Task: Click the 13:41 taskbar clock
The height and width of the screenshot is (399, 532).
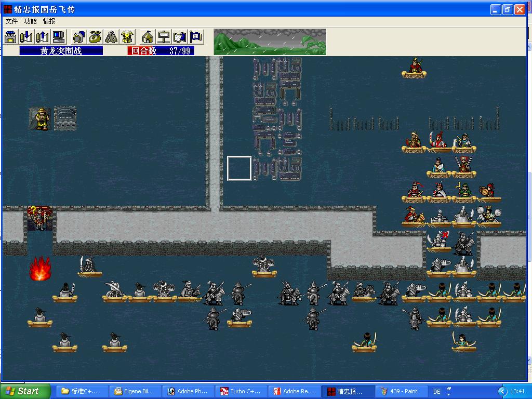Action: [x=517, y=392]
